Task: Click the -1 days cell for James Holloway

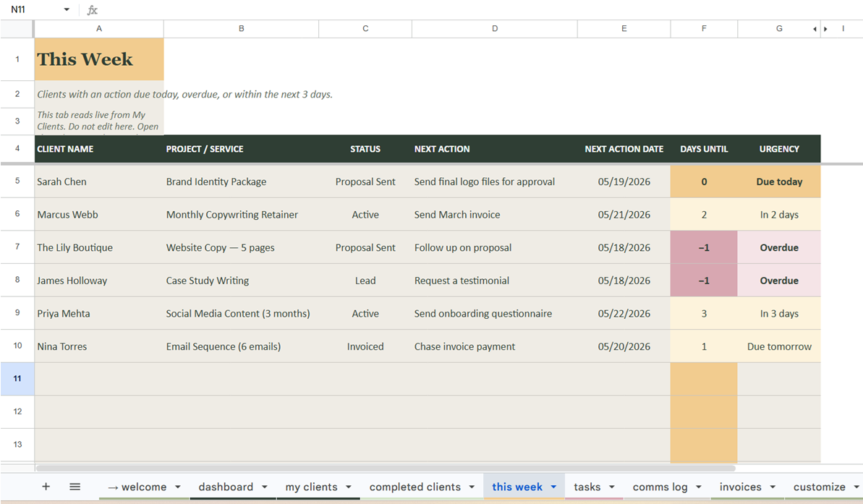Action: click(x=704, y=281)
